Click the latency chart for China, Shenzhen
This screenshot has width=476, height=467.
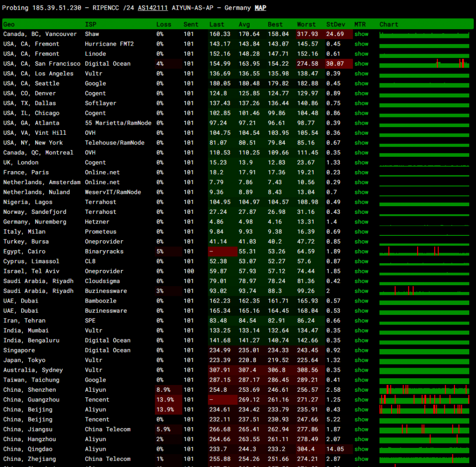click(424, 390)
